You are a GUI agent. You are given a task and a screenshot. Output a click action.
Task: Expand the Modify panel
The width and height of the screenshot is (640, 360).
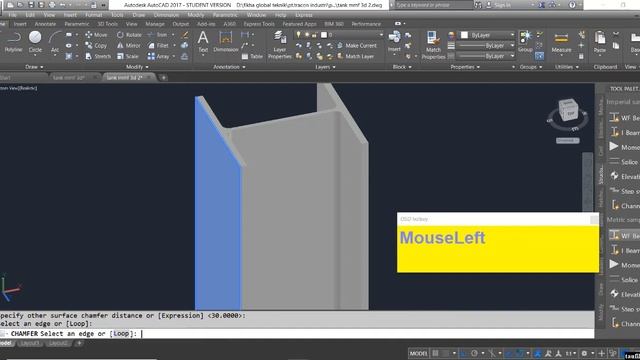(x=137, y=67)
